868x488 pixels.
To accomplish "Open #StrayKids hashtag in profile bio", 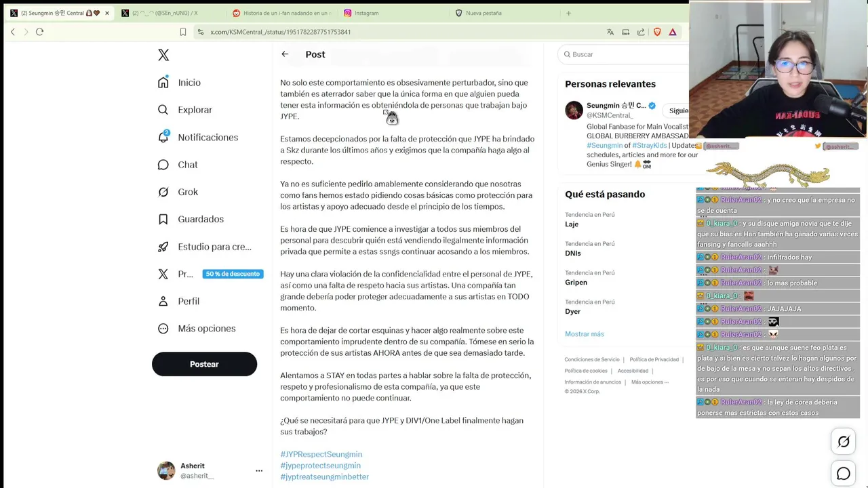I will (x=650, y=145).
